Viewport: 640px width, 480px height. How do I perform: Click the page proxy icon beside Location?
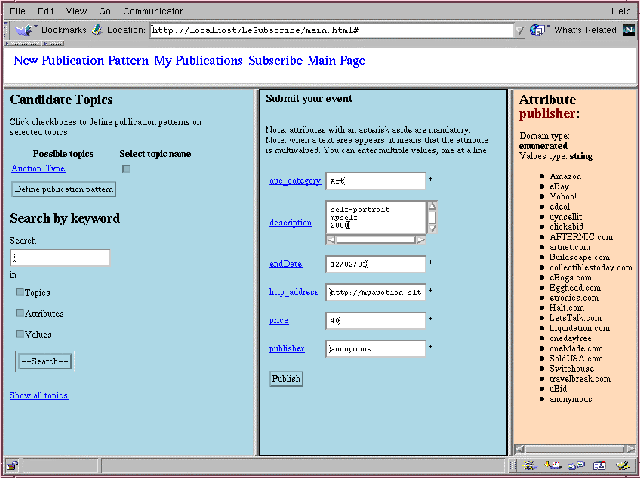click(97, 29)
